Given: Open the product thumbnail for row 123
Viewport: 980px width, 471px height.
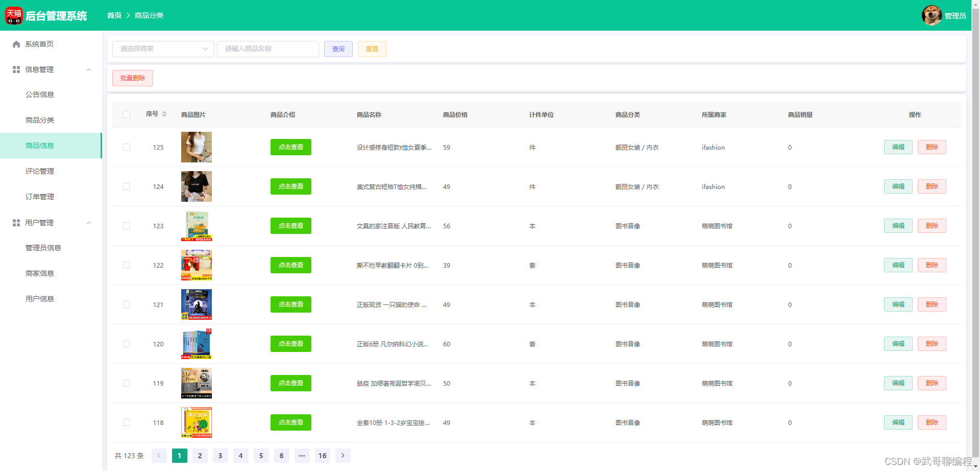Looking at the screenshot, I should (x=196, y=226).
